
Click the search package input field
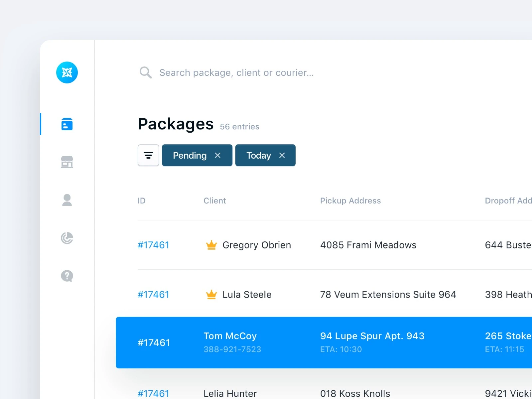[236, 72]
